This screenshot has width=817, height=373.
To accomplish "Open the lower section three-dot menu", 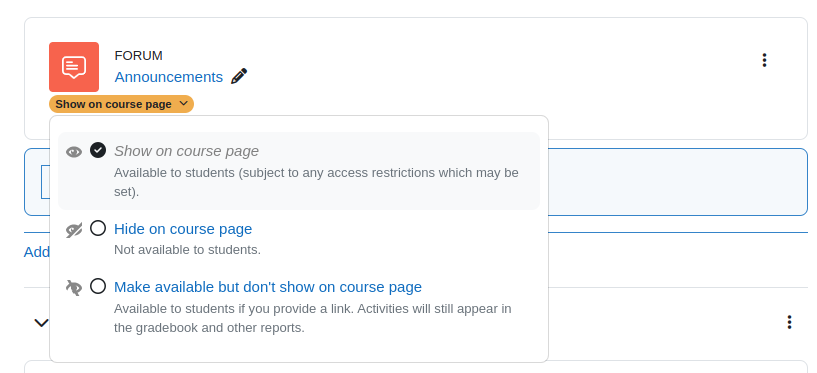I will (789, 322).
